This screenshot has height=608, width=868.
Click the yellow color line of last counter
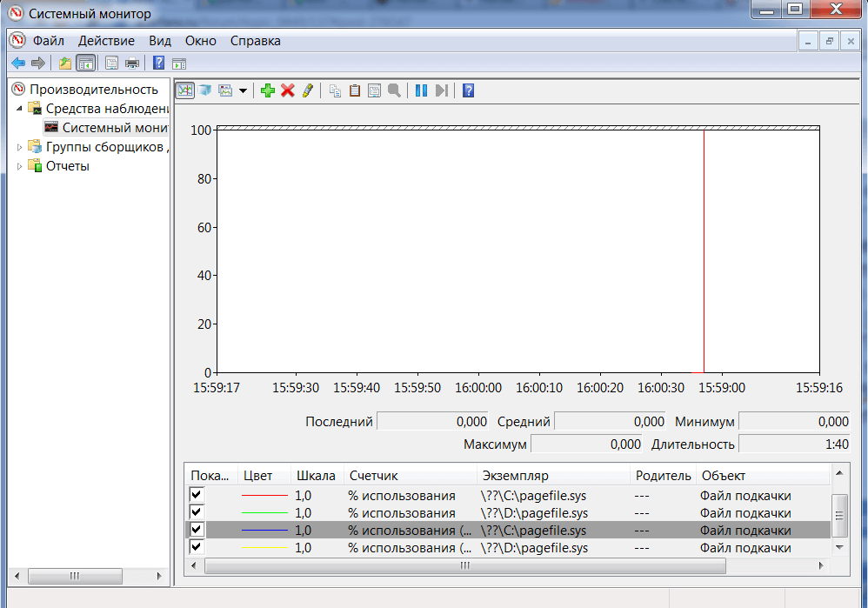[x=264, y=548]
